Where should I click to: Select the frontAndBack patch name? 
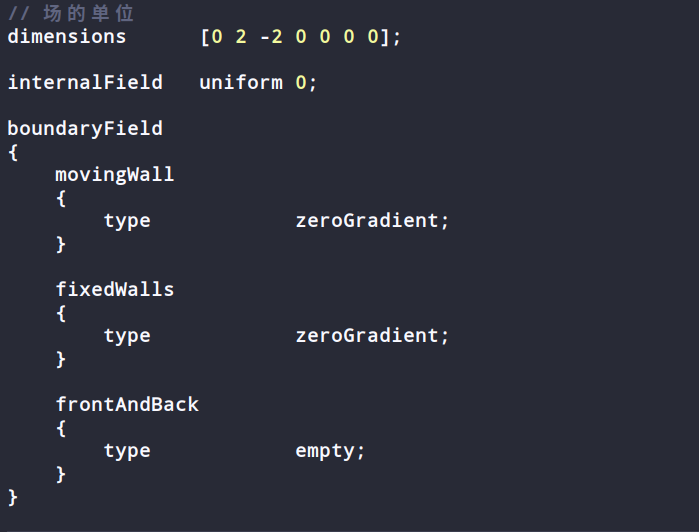coord(127,404)
